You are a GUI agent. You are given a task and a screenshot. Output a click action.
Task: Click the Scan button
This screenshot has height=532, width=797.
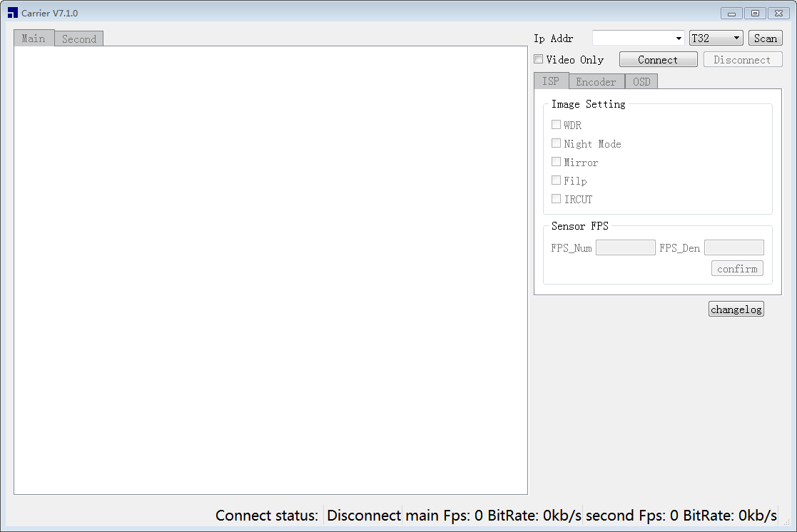pyautogui.click(x=765, y=38)
